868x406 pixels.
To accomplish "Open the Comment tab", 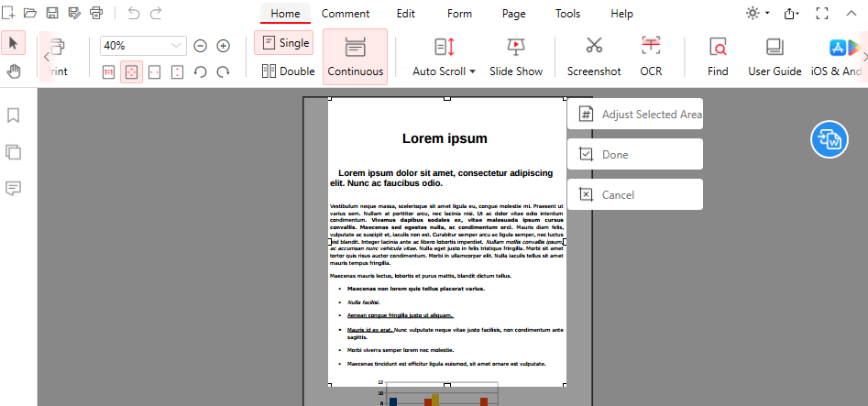I will (x=346, y=14).
